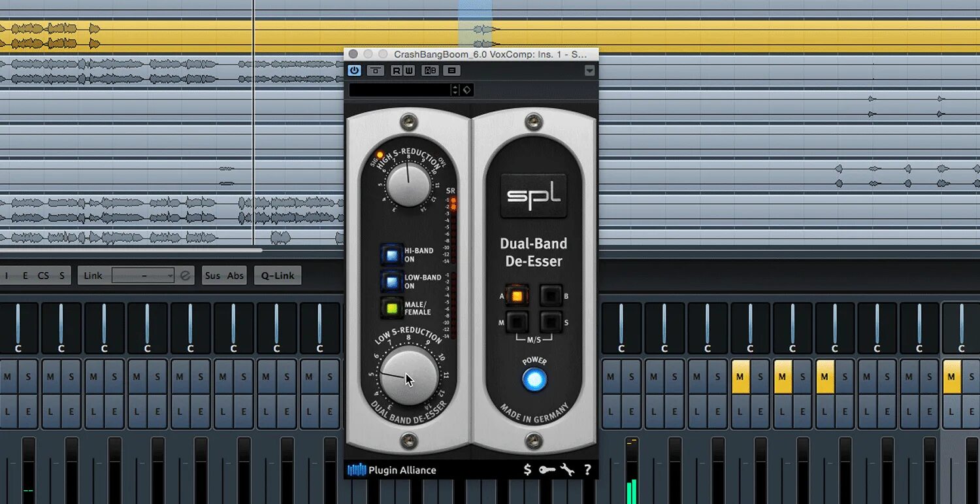Click the Link button in mixer toolbar
Screen dimensions: 980x504
tap(93, 275)
